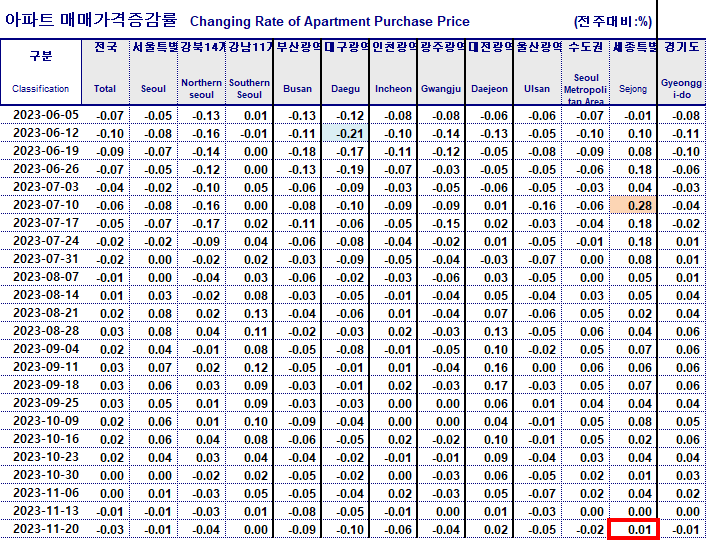
Task: Select the 'Classification' header cell
Action: (41, 72)
